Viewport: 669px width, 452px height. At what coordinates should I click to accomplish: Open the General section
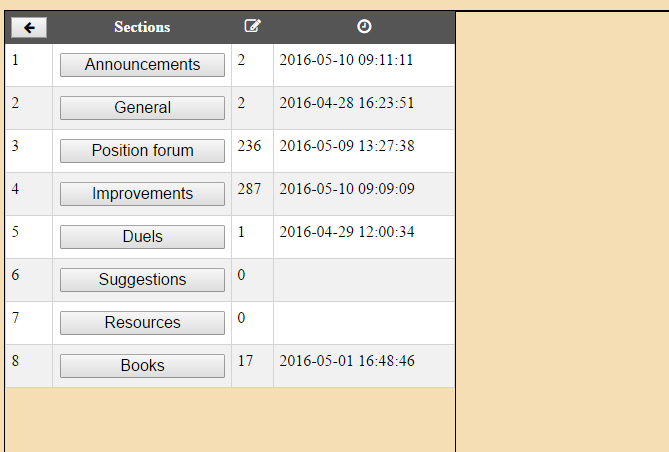pos(143,108)
